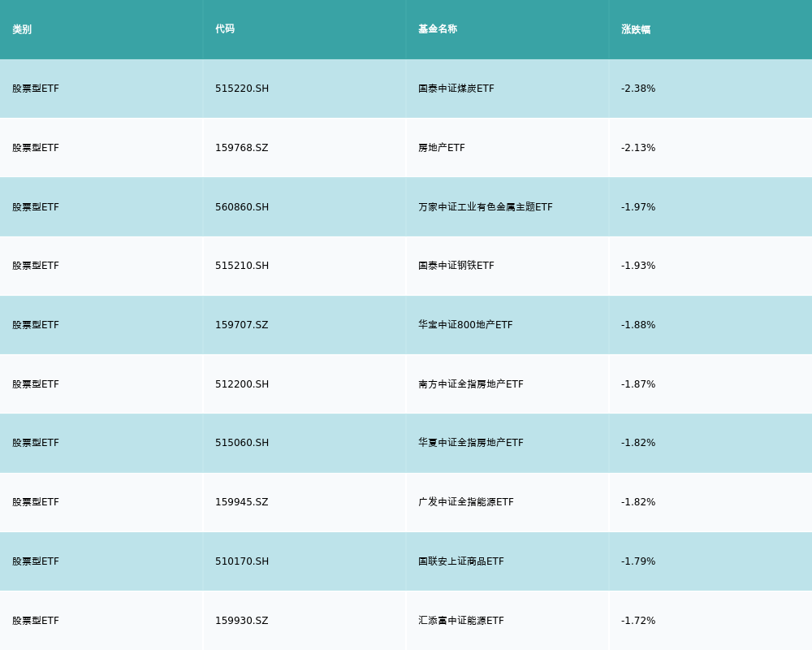
Task: Open 华宝中证800地产ETF entry
Action: coord(465,325)
